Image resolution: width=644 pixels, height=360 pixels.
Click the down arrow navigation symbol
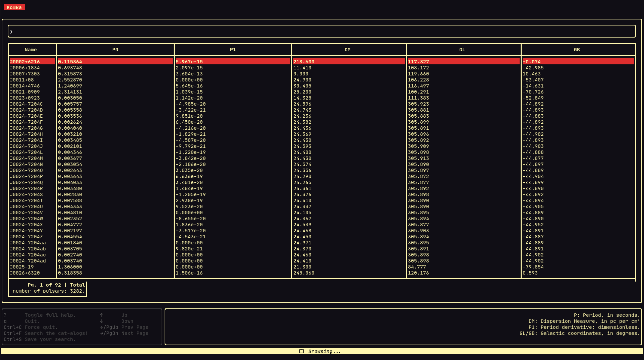(x=102, y=321)
